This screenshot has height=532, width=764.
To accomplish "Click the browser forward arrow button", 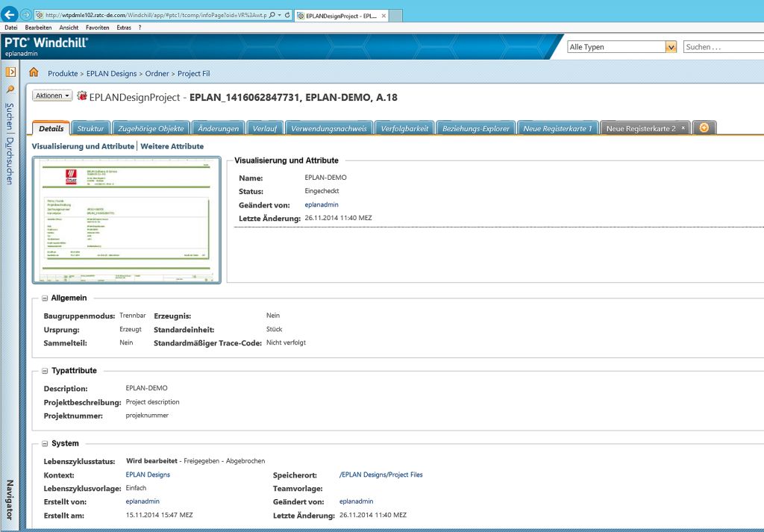I will coord(26,15).
